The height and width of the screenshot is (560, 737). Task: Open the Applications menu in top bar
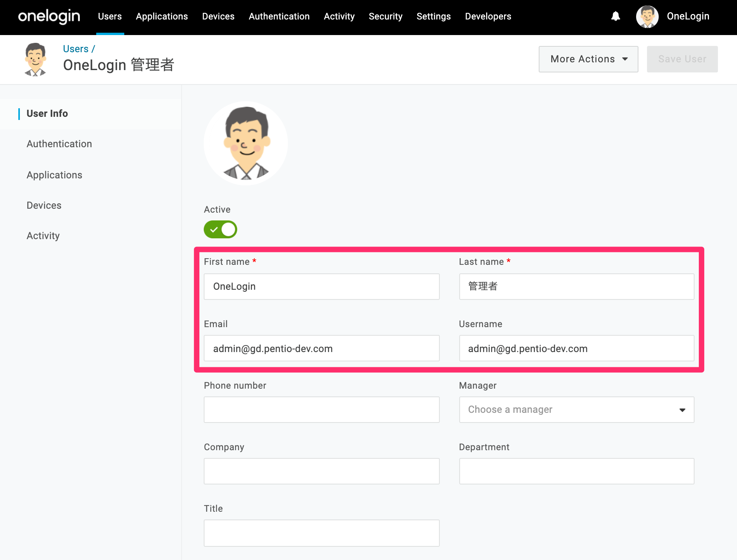pyautogui.click(x=162, y=16)
